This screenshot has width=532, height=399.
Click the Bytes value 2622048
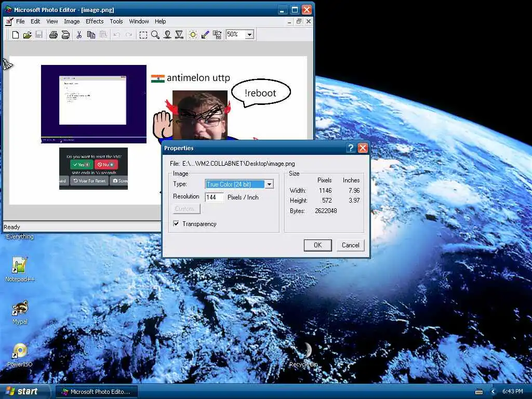(x=326, y=211)
